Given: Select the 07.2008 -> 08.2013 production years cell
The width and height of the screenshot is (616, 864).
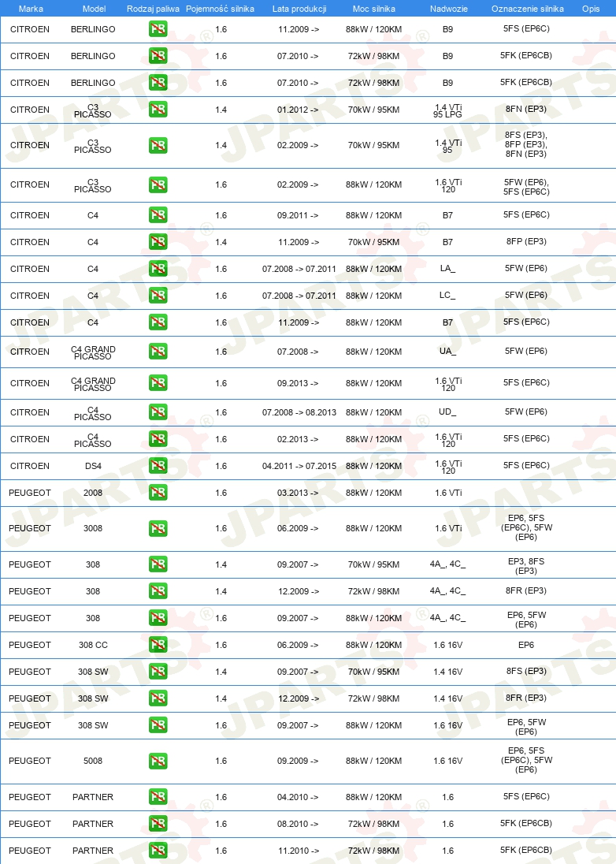Looking at the screenshot, I should click(299, 412).
